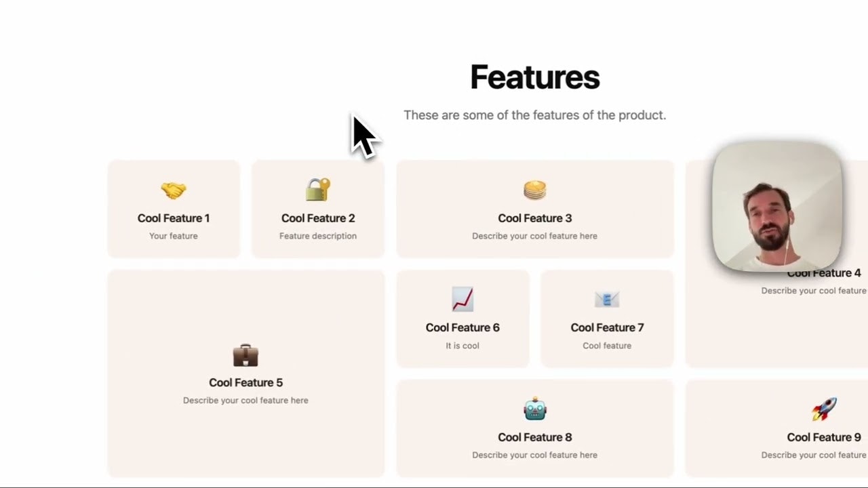Click the padlock icon on Cool Feature 2
Screen dimensions: 868x488
point(318,190)
